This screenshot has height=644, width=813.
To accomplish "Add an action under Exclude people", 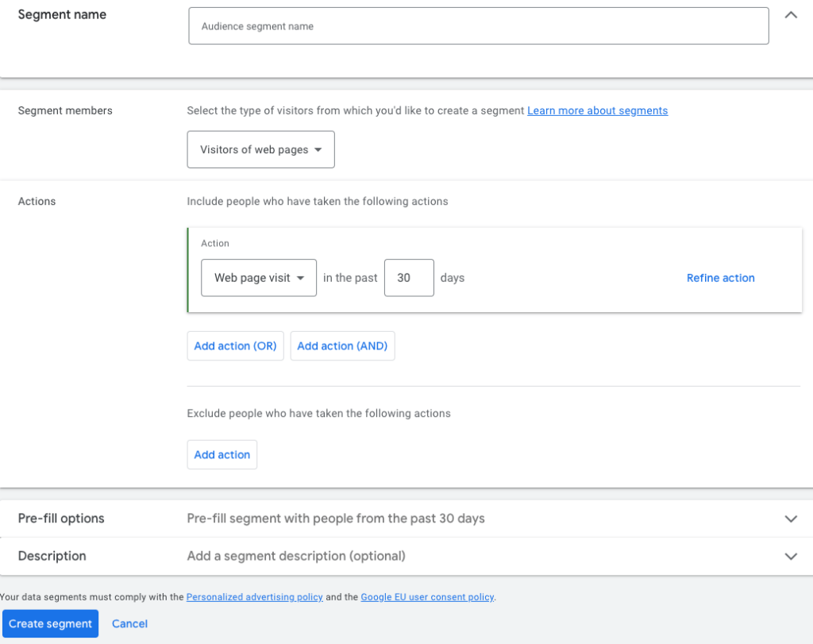I will click(x=222, y=455).
